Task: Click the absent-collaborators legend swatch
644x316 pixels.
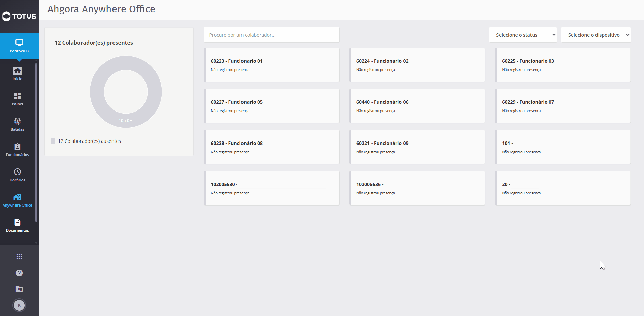Action: 53,141
